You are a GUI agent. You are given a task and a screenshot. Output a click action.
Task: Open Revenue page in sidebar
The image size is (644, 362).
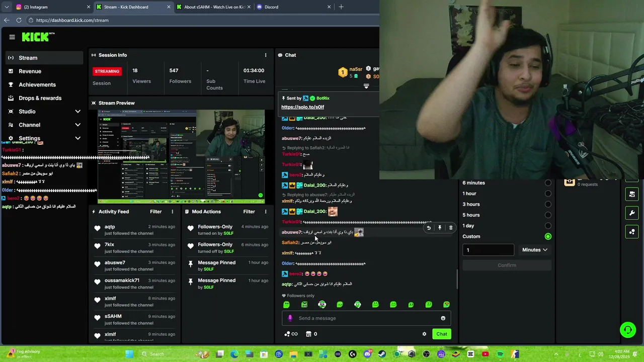44,71
